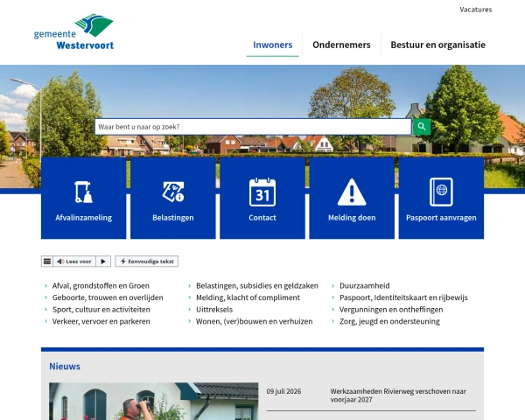Open the ReadSpeaker hamburger menu icon
Image resolution: width=525 pixels, height=420 pixels.
coord(47,262)
